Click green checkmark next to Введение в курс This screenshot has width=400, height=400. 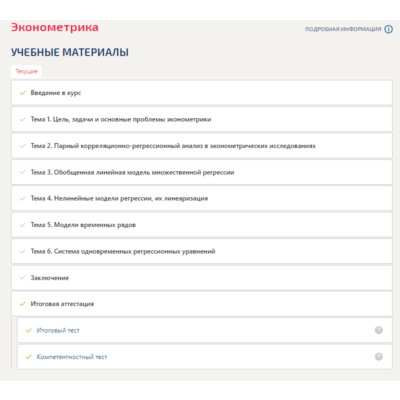tap(23, 93)
